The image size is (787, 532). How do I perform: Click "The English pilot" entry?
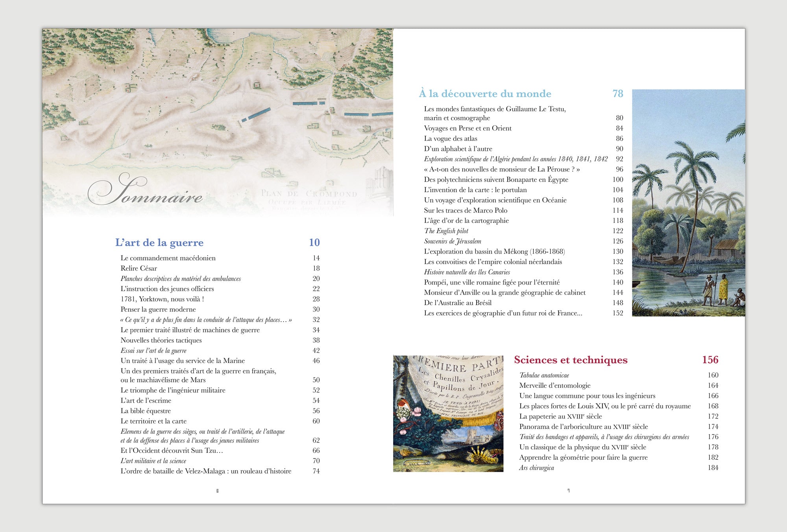[446, 231]
